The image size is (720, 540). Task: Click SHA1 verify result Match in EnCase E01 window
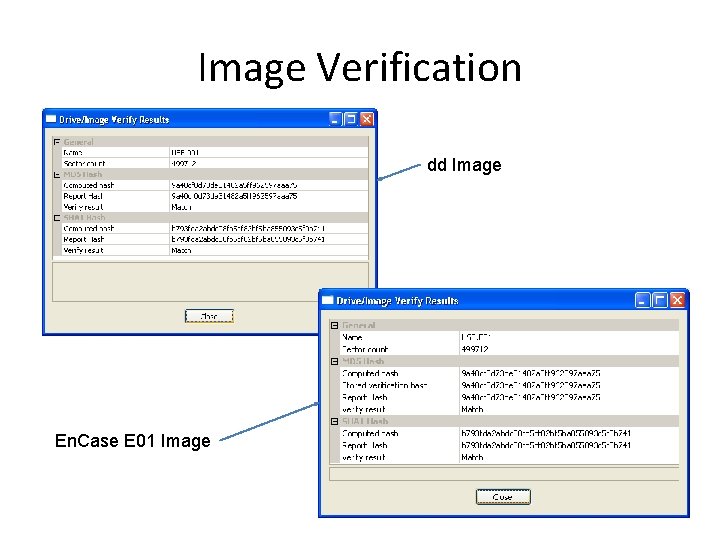click(x=472, y=457)
